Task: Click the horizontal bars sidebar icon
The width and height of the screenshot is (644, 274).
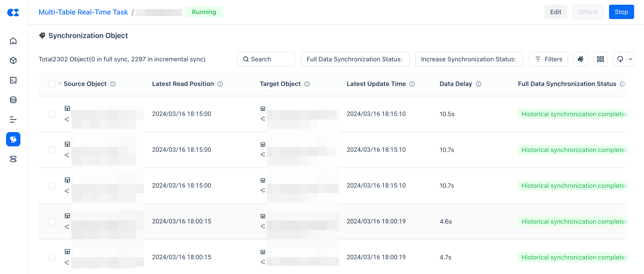Action: click(x=13, y=120)
